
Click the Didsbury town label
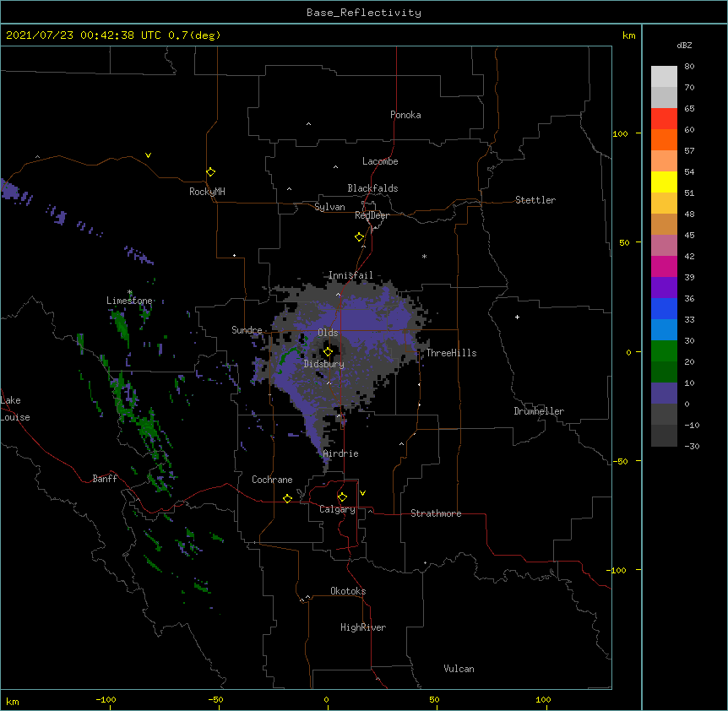(x=324, y=364)
